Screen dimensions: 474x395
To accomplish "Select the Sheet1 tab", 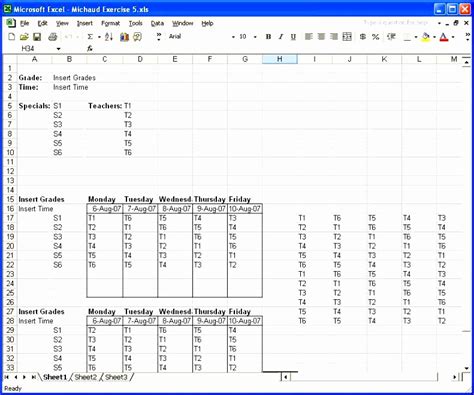I will (x=55, y=377).
